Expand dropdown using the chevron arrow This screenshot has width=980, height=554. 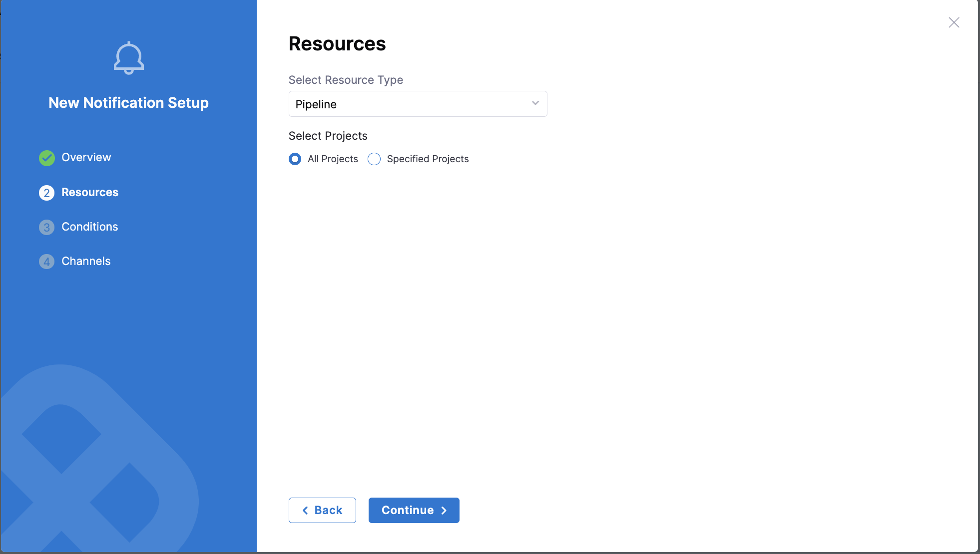(535, 103)
